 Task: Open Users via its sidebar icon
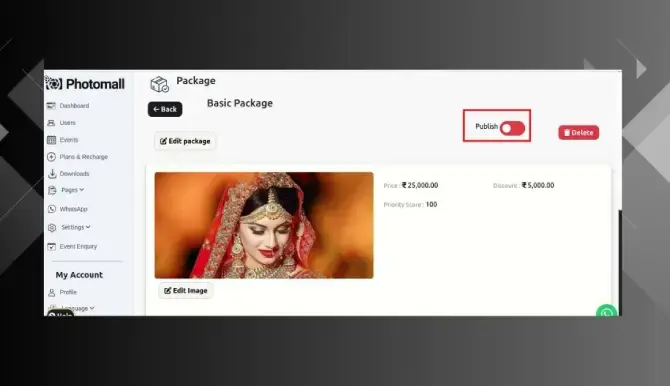coord(51,123)
